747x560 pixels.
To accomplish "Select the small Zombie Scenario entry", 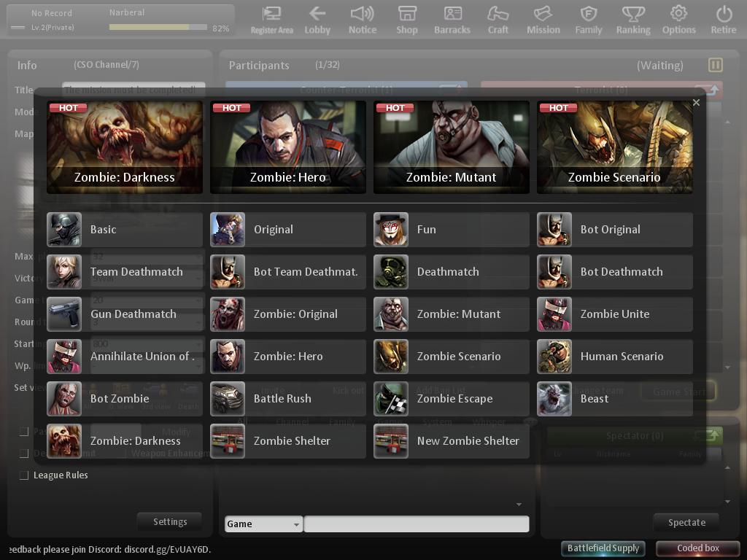I will 452,356.
